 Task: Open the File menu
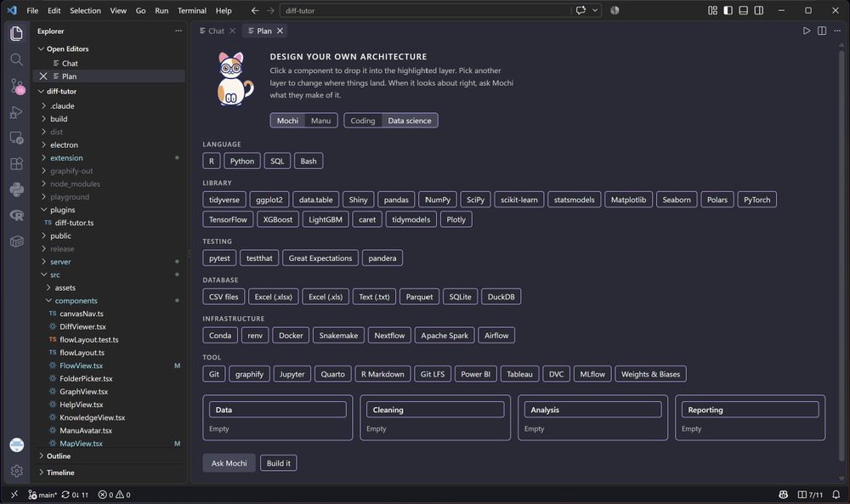point(32,10)
